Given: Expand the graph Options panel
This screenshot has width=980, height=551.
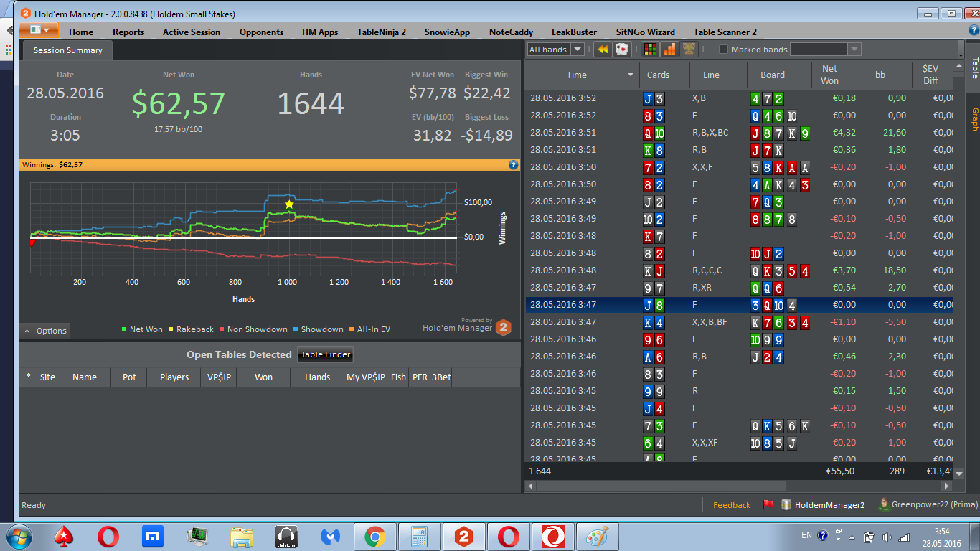Looking at the screenshot, I should point(45,331).
